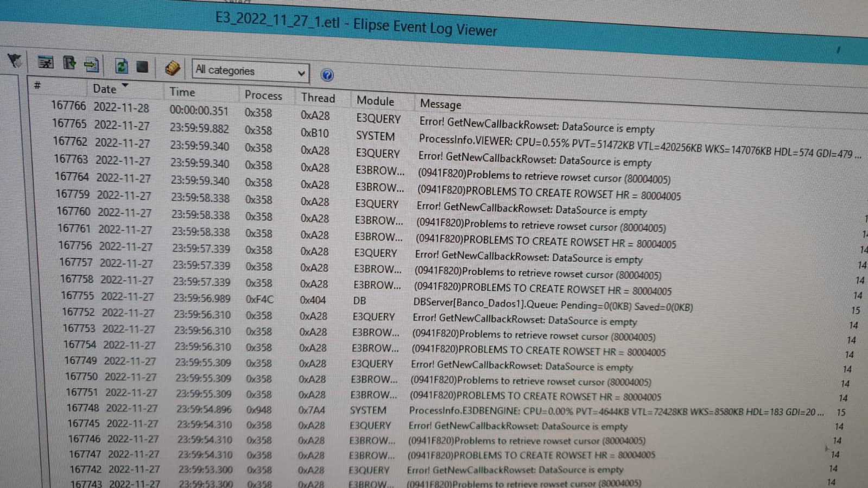Click thread value 0x7A4
The height and width of the screenshot is (488, 868).
pyautogui.click(x=312, y=410)
